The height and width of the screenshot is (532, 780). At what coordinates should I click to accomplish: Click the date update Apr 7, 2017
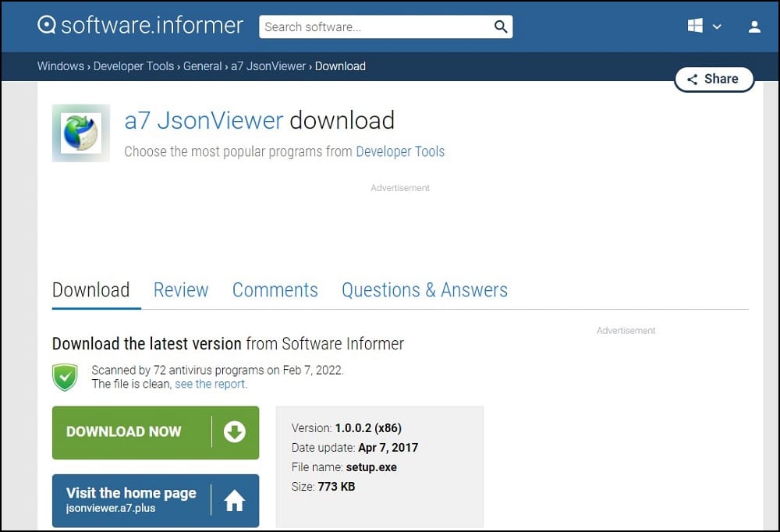(388, 448)
